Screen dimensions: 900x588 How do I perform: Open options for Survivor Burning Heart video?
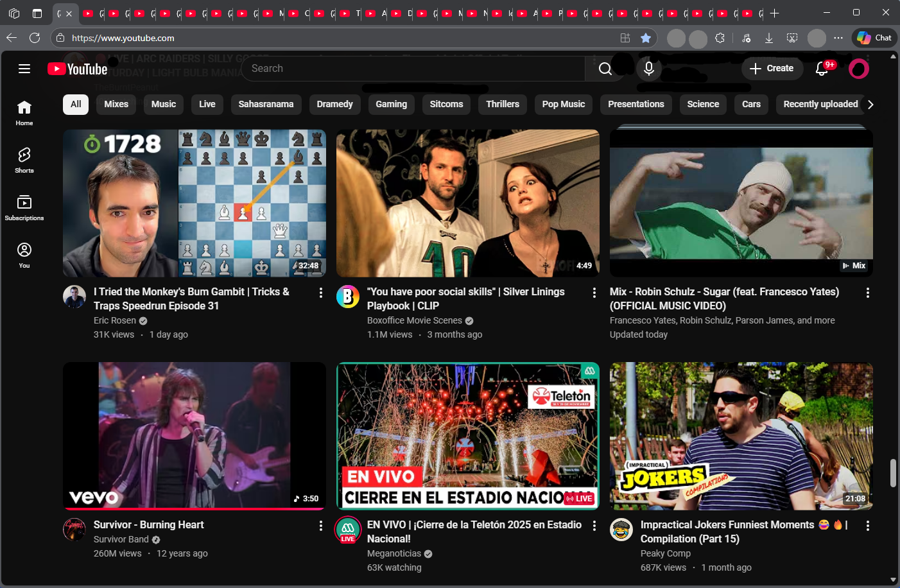(321, 526)
